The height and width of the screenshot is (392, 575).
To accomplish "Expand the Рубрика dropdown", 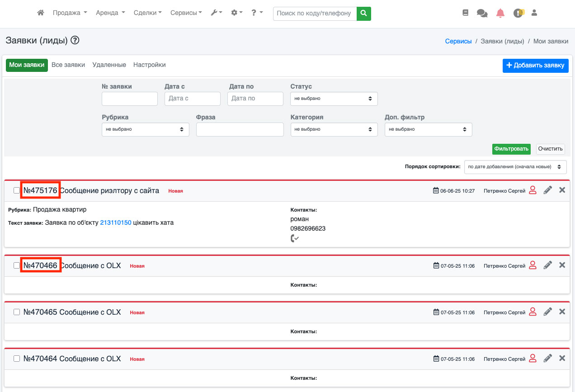I will pyautogui.click(x=145, y=129).
